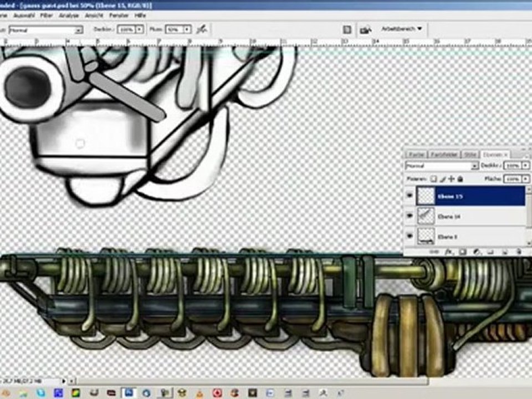Open the layer style fx menu
Image resolution: width=532 pixels, height=399 pixels.
448,252
